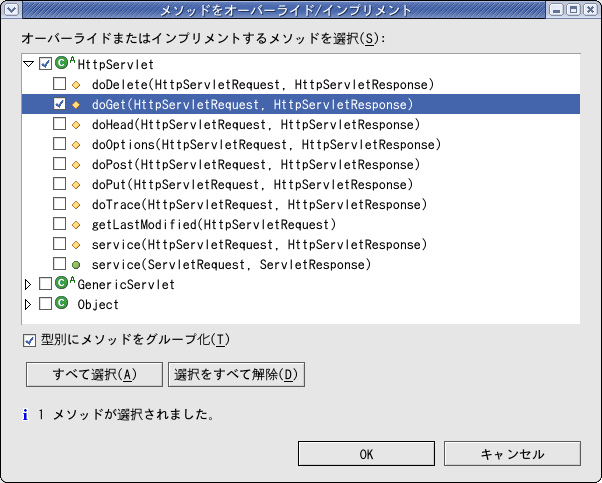Click the doTrace protected method diamond icon
Image resolution: width=602 pixels, height=483 pixels.
click(x=76, y=205)
